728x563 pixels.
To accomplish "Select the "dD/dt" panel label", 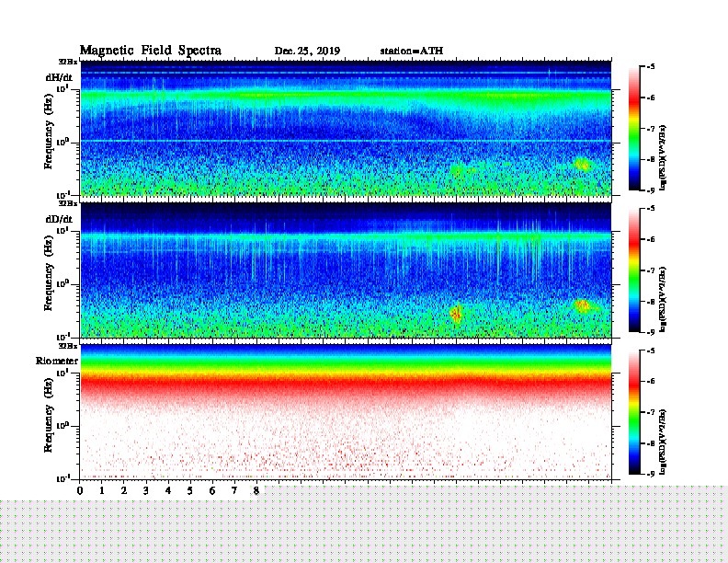I will [59, 219].
